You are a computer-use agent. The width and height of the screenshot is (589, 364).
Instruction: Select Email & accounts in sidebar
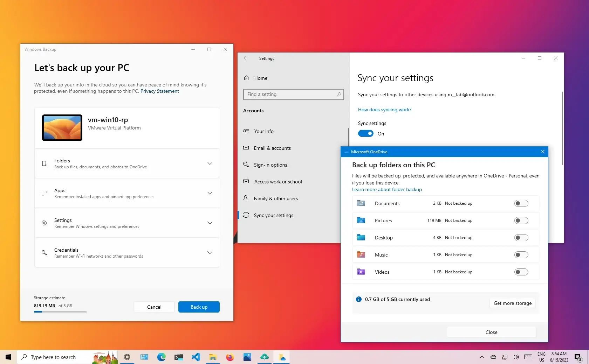pos(293,148)
